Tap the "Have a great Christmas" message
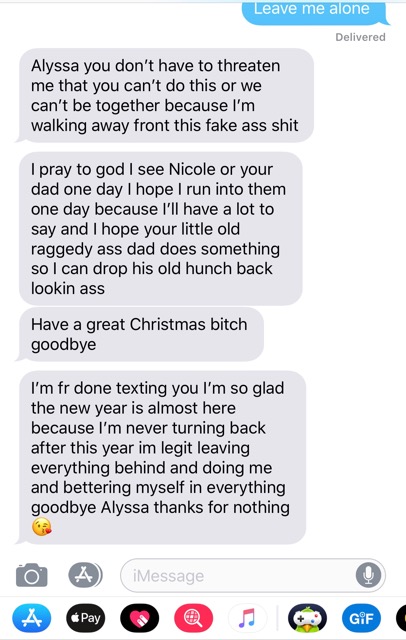The height and width of the screenshot is (640, 406). click(x=140, y=334)
